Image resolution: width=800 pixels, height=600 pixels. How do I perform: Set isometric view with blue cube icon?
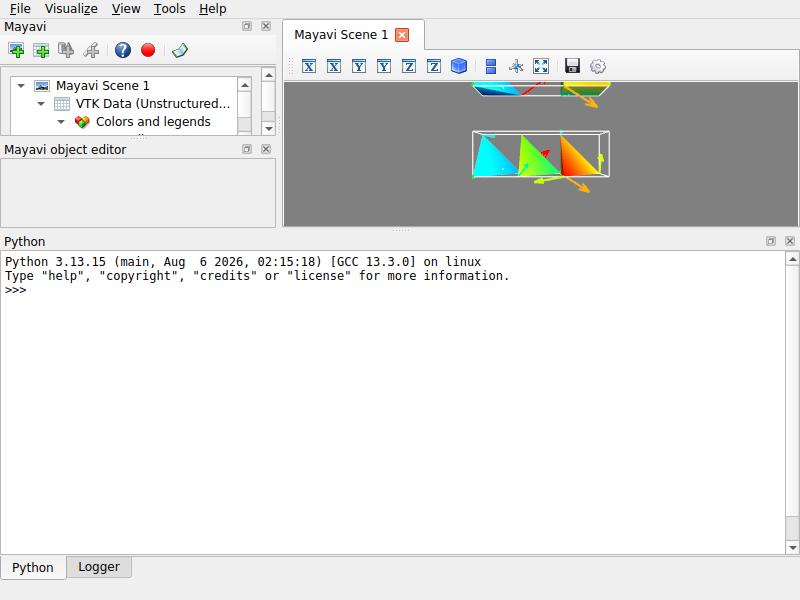click(459, 66)
